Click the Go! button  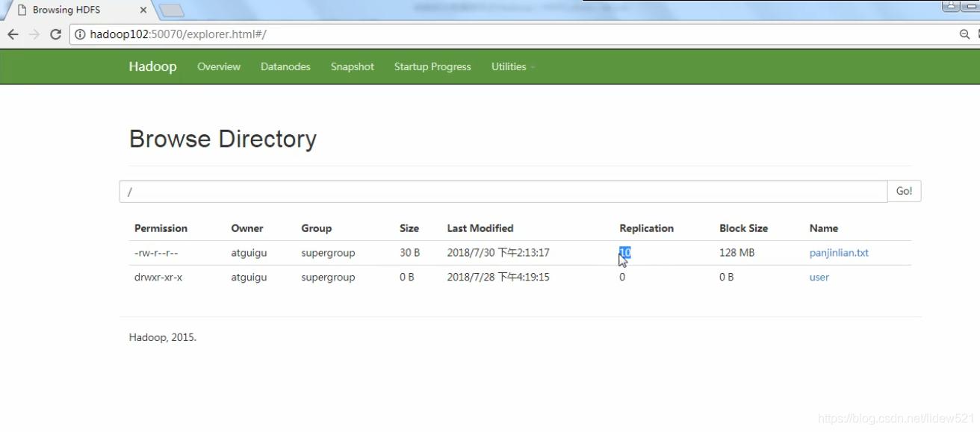(x=905, y=191)
